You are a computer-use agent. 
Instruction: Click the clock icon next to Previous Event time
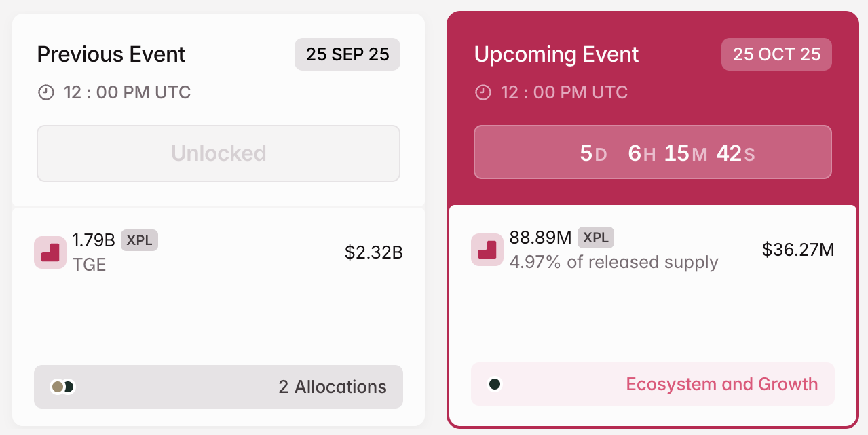[x=45, y=92]
